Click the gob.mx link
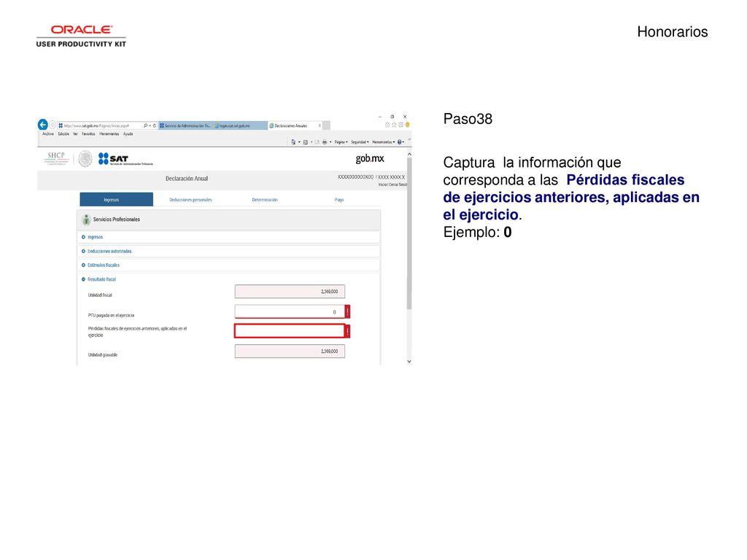This screenshot has width=747, height=560. click(370, 158)
